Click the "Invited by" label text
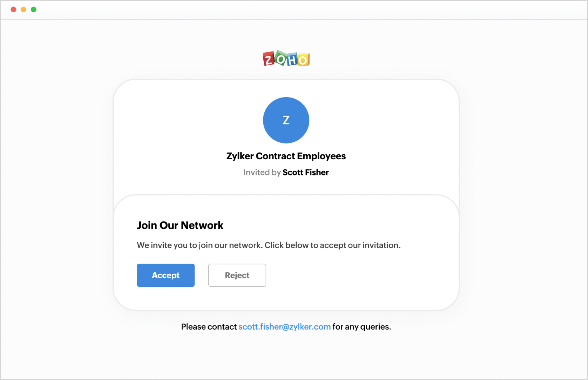This screenshot has width=588, height=380. (x=262, y=172)
